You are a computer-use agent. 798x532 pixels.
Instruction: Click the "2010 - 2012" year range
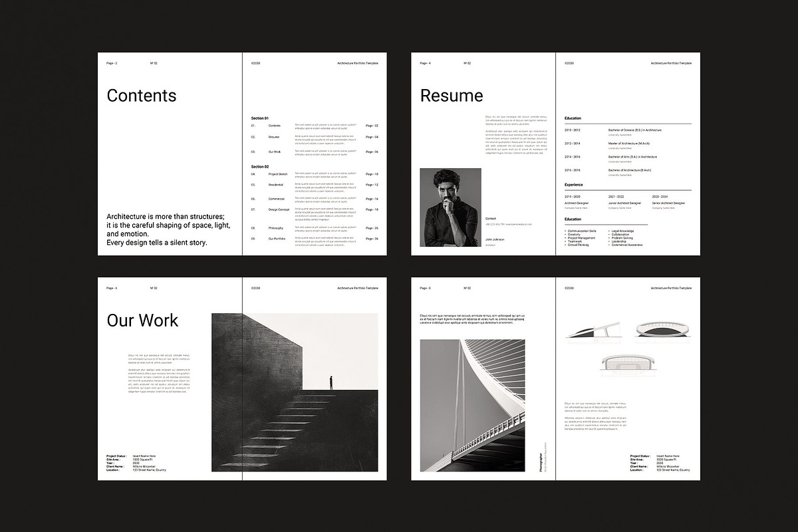573,130
